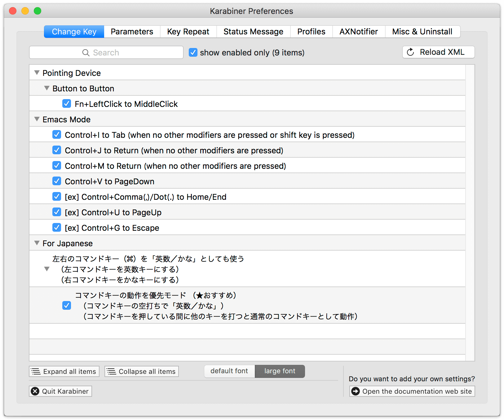Disable Control+M to Return option
This screenshot has width=504, height=420.
click(57, 165)
